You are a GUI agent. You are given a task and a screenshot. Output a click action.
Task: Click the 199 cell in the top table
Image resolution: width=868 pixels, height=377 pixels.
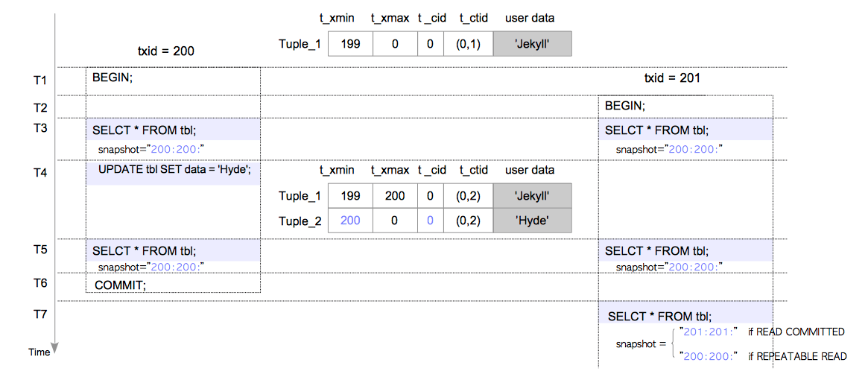(x=350, y=44)
